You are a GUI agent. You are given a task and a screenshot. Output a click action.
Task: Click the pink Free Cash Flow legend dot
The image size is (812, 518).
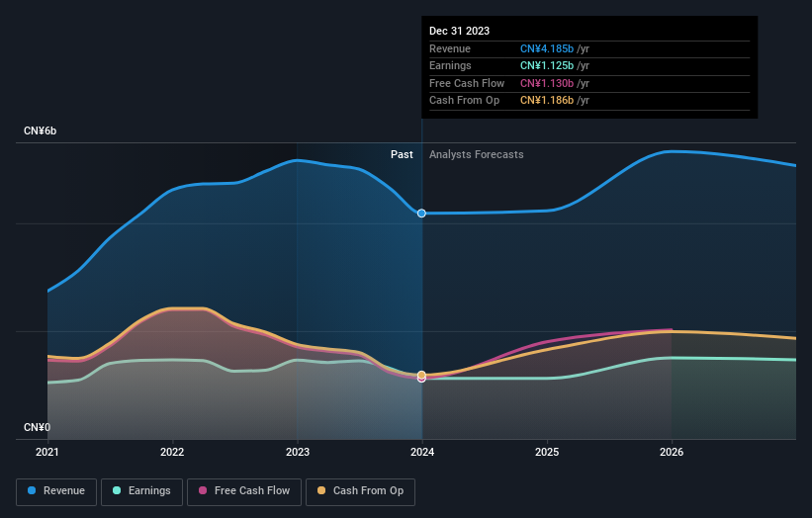[203, 490]
